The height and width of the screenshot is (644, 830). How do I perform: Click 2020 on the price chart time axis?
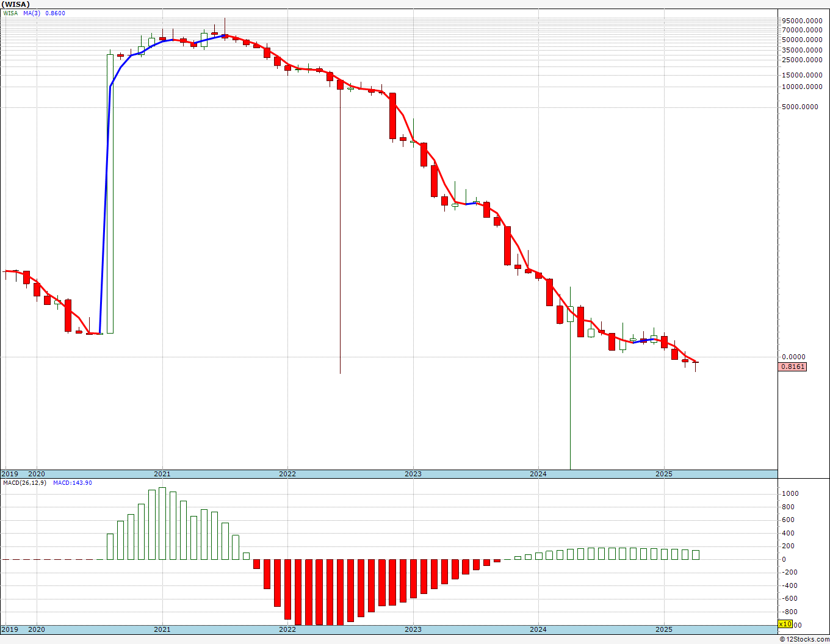point(37,474)
